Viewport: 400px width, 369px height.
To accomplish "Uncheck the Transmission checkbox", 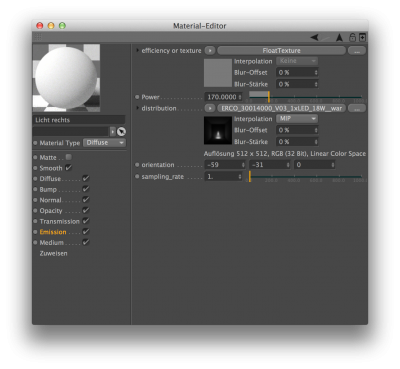I will click(86, 221).
